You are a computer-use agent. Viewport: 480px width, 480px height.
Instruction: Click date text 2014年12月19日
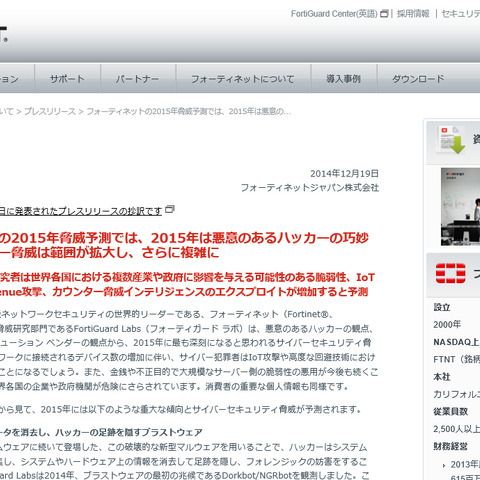point(344,174)
